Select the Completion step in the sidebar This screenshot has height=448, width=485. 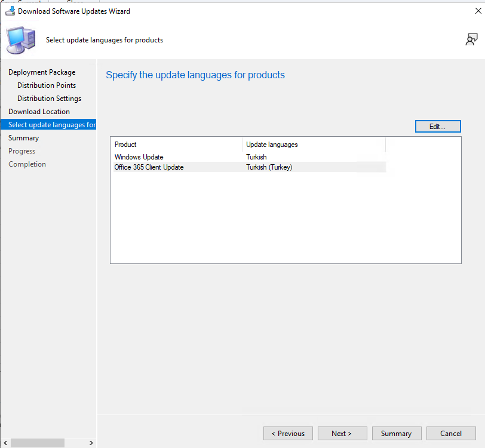pos(27,164)
